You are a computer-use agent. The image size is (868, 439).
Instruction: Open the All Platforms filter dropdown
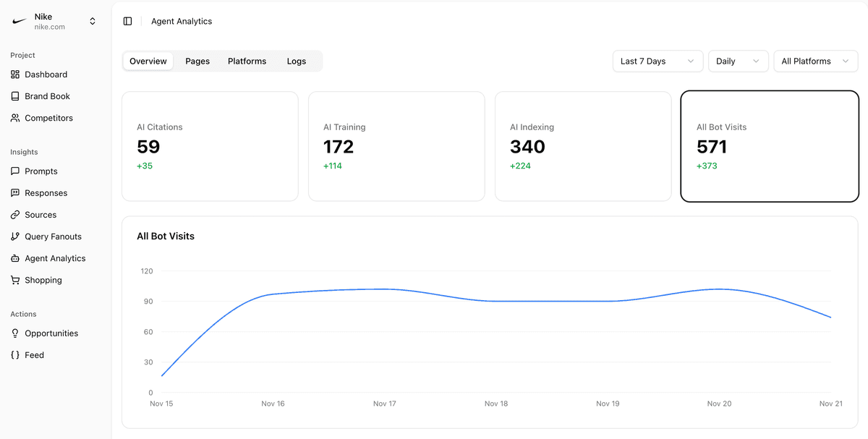point(815,61)
